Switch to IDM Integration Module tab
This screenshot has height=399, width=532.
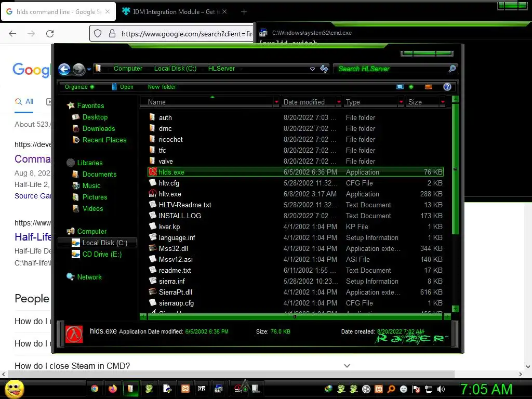point(174,12)
